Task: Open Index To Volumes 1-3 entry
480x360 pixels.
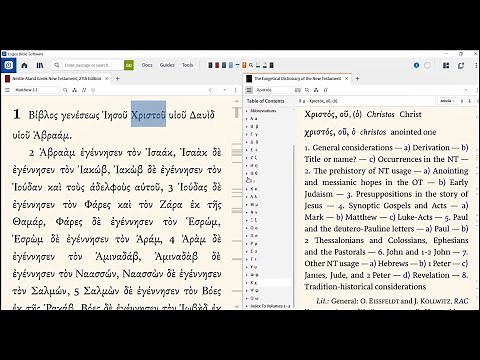Action: (270, 306)
